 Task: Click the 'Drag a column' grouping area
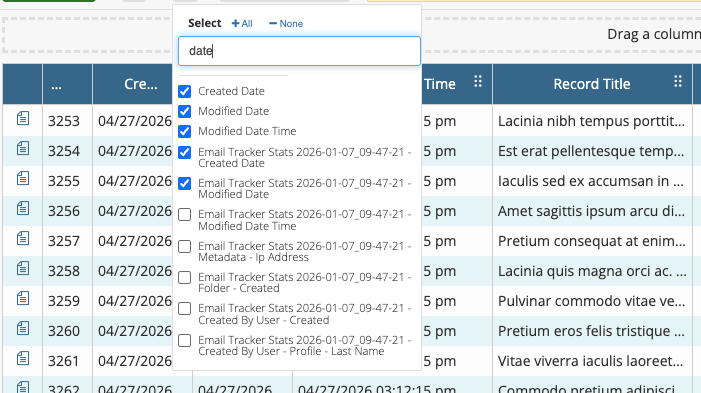pyautogui.click(x=653, y=34)
